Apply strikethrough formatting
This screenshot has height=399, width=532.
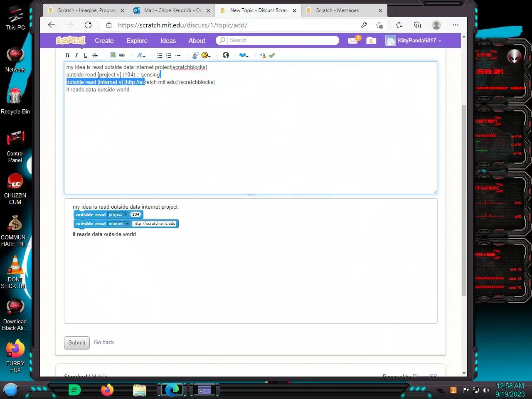(x=95, y=55)
